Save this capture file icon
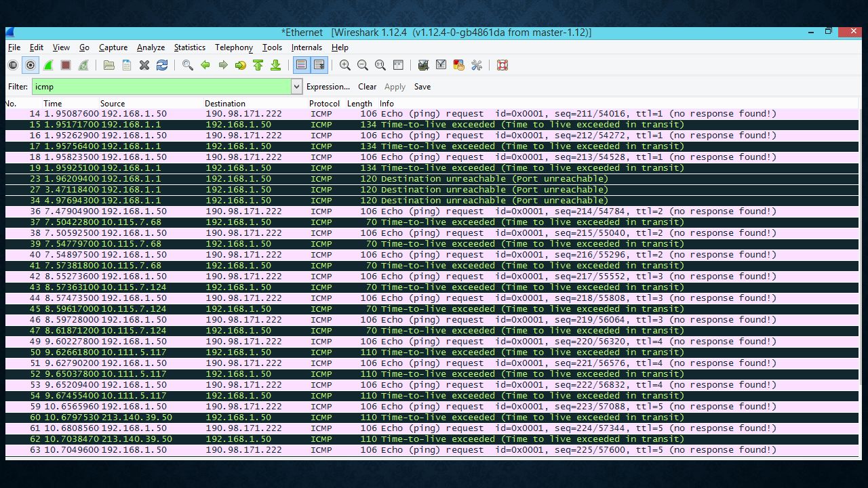Image resolution: width=868 pixels, height=488 pixels. (x=126, y=65)
